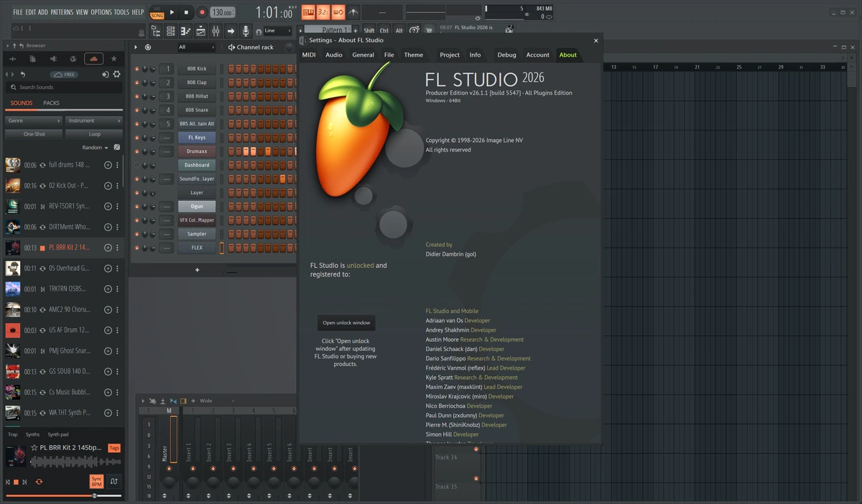This screenshot has height=504, width=862.
Task: Click the metronome icon in the top toolbar
Action: [353, 12]
